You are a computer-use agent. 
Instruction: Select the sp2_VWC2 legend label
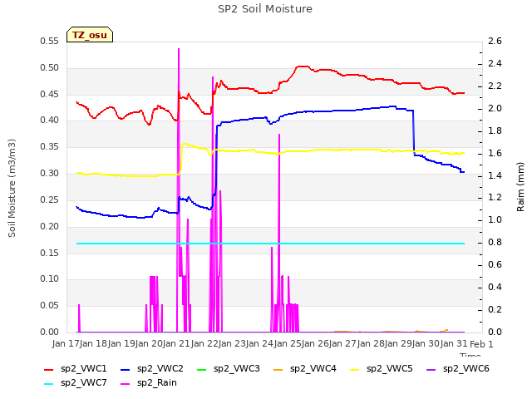[x=160, y=369]
